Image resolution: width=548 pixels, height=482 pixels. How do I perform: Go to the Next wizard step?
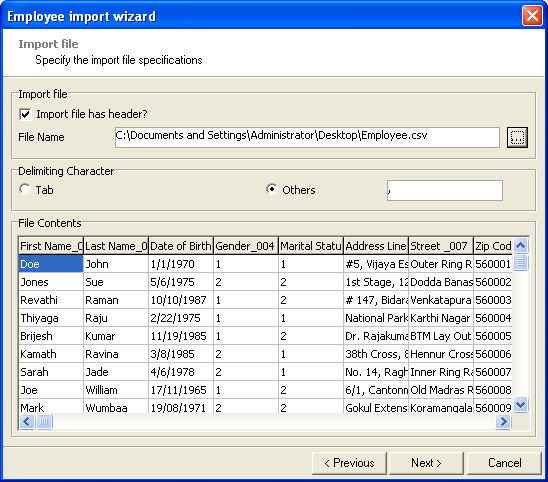pyautogui.click(x=426, y=463)
